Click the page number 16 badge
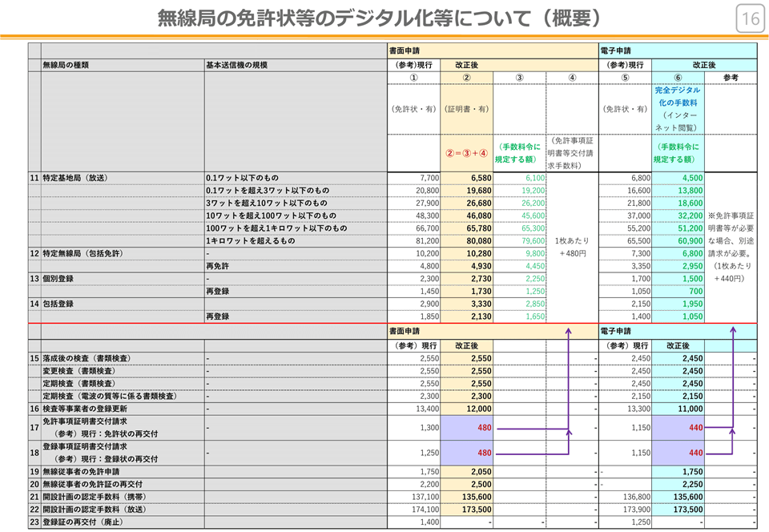This screenshot has width=769, height=532. click(x=751, y=18)
